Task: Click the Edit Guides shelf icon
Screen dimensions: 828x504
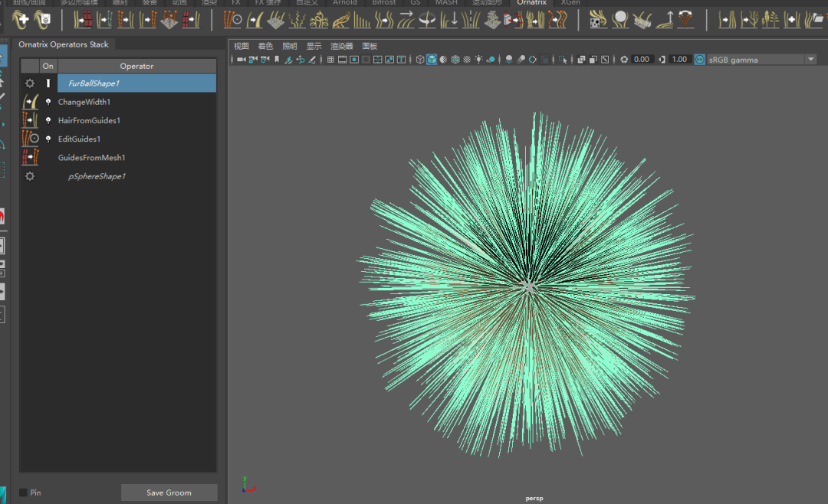Action: (233, 19)
